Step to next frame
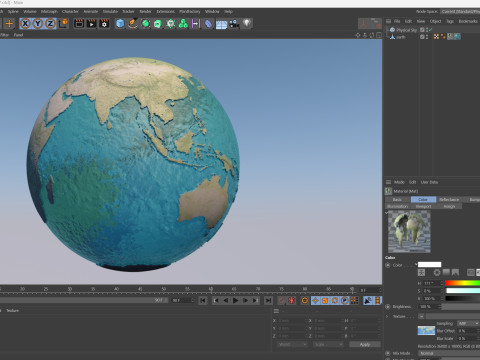480x360 pixels. (x=245, y=301)
